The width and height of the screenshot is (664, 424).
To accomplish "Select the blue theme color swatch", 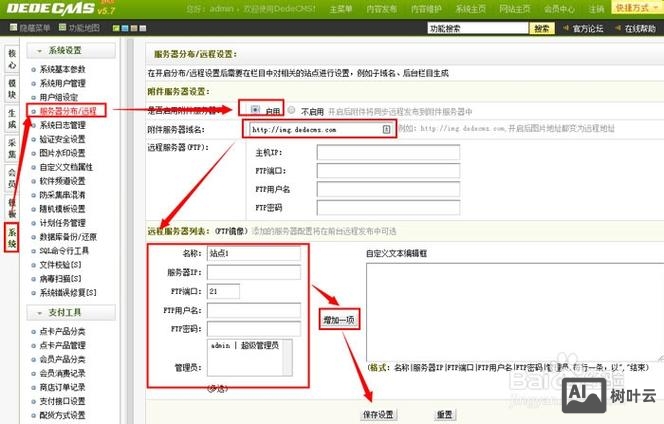I will 125,28.
